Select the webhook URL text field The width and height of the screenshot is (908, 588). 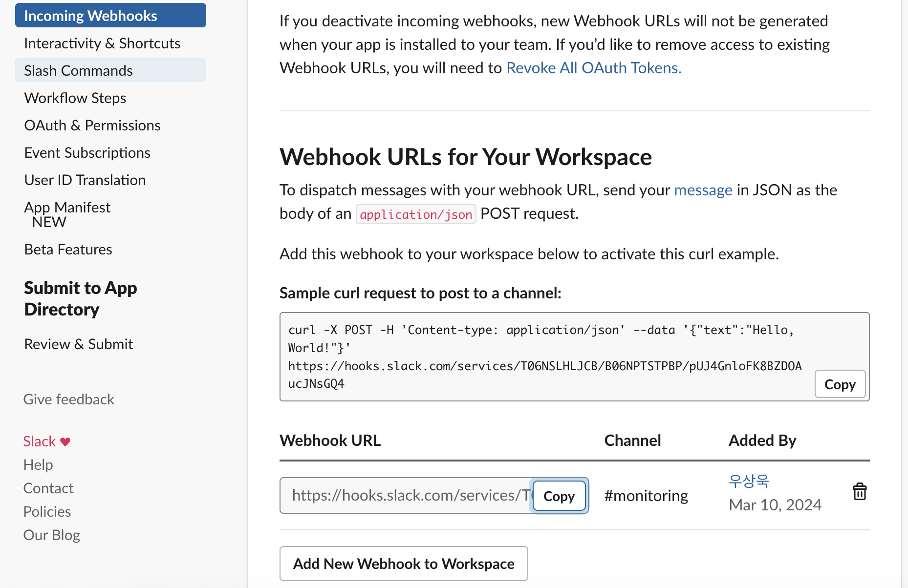coord(406,495)
